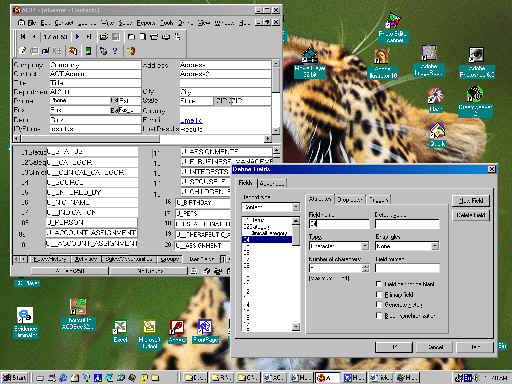Open the FrontPage desktop shortcut
Viewport: 512px width, 384px height.
point(205,331)
